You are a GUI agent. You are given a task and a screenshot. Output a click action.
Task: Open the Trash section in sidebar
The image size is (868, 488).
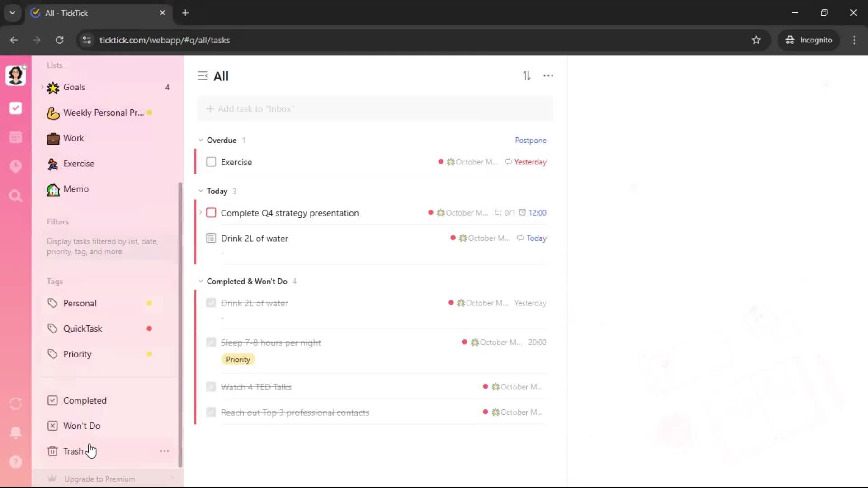click(73, 451)
